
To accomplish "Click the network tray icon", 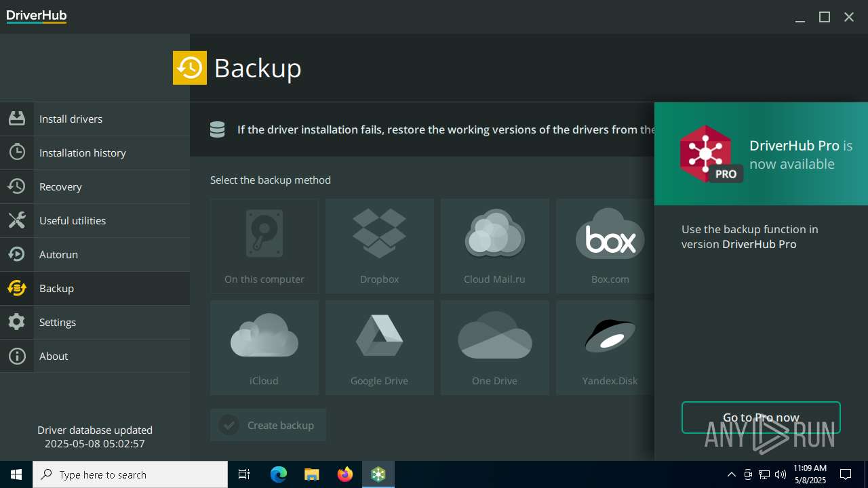I will coord(764,474).
